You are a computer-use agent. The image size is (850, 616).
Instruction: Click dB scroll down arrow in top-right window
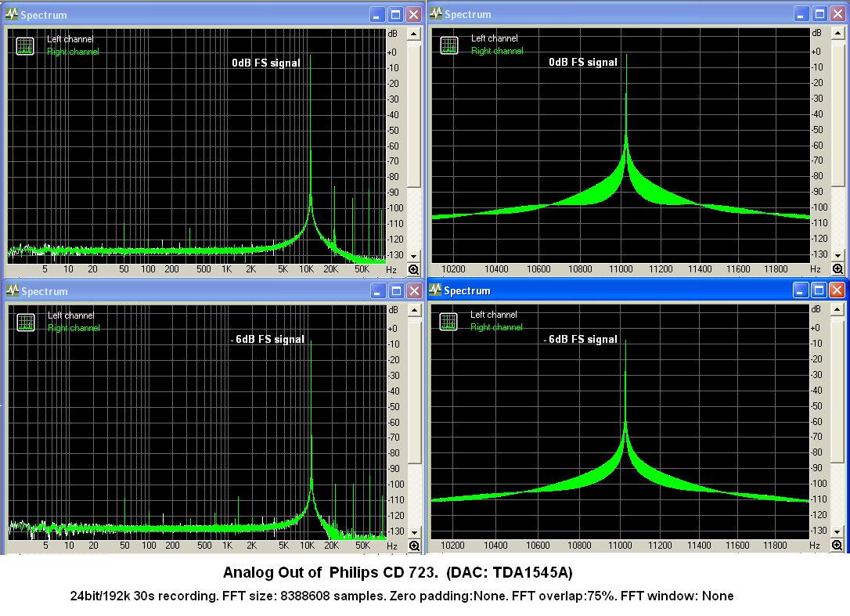(x=838, y=255)
